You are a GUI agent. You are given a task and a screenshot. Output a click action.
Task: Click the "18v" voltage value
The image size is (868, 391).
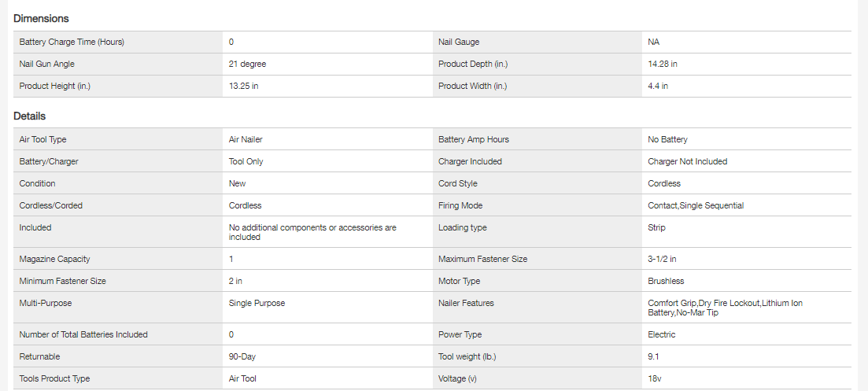point(656,378)
